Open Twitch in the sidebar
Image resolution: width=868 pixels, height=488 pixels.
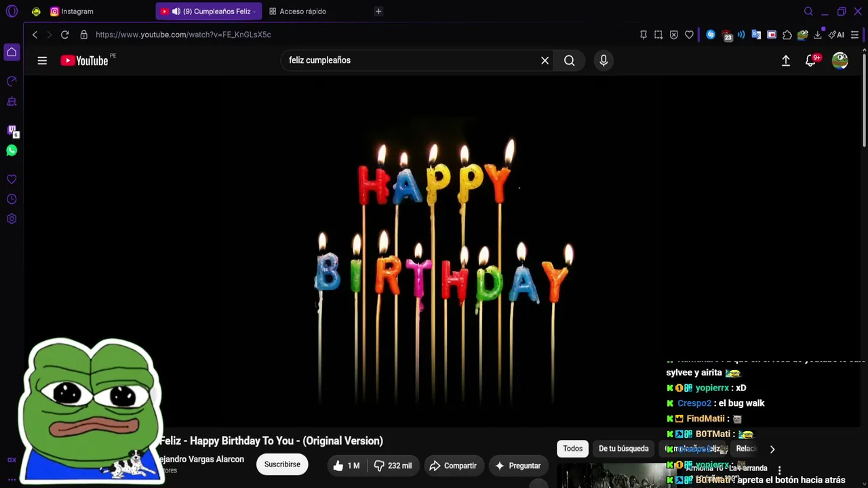coord(12,131)
